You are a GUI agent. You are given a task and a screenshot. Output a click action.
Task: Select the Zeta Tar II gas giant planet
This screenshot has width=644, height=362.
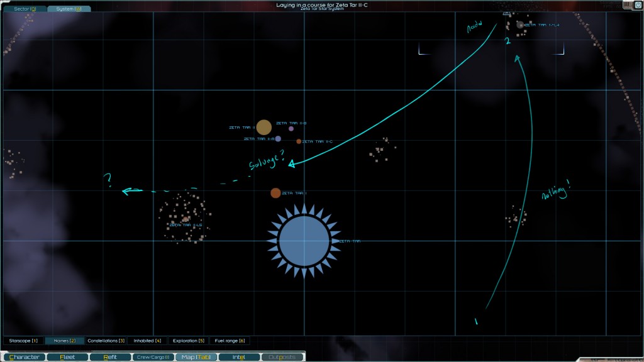click(x=264, y=127)
